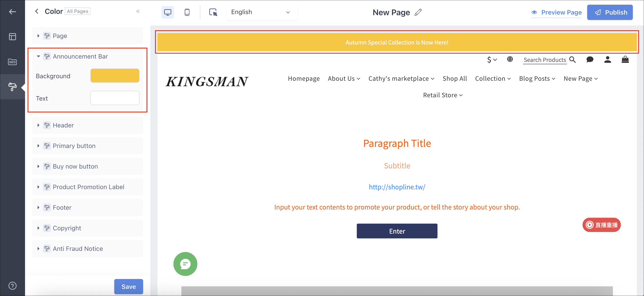The height and width of the screenshot is (296, 644).
Task: Collapse the Announcement Bar section
Action: click(x=87, y=57)
